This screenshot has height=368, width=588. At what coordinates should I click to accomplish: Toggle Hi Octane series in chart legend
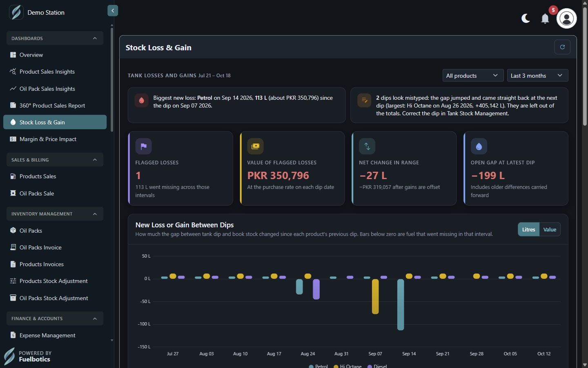click(347, 366)
